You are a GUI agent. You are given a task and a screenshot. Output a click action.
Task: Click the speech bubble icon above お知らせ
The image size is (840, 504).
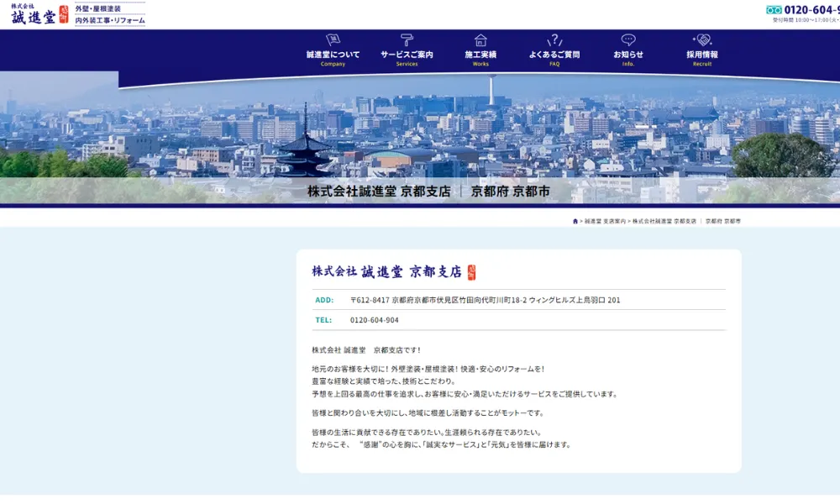click(x=627, y=37)
